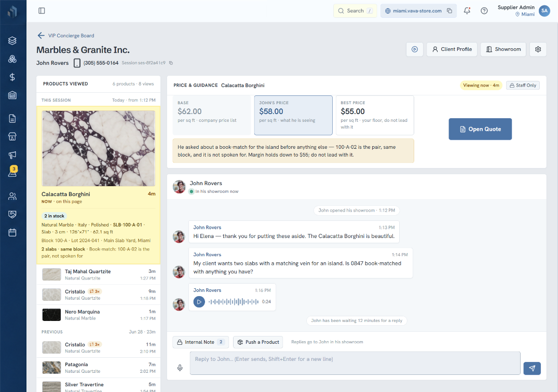The width and height of the screenshot is (558, 392).
Task: Click phone number (305) 555-0164
Action: coord(101,63)
